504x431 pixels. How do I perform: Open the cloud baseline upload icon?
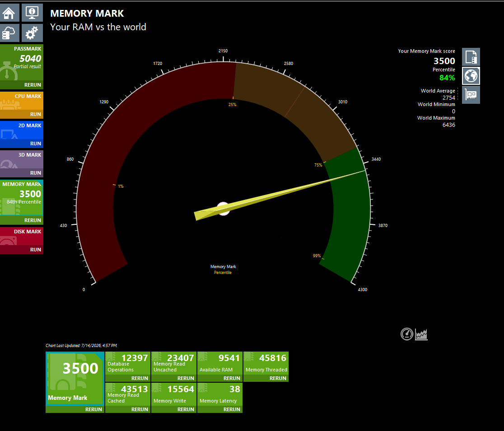(x=9, y=33)
